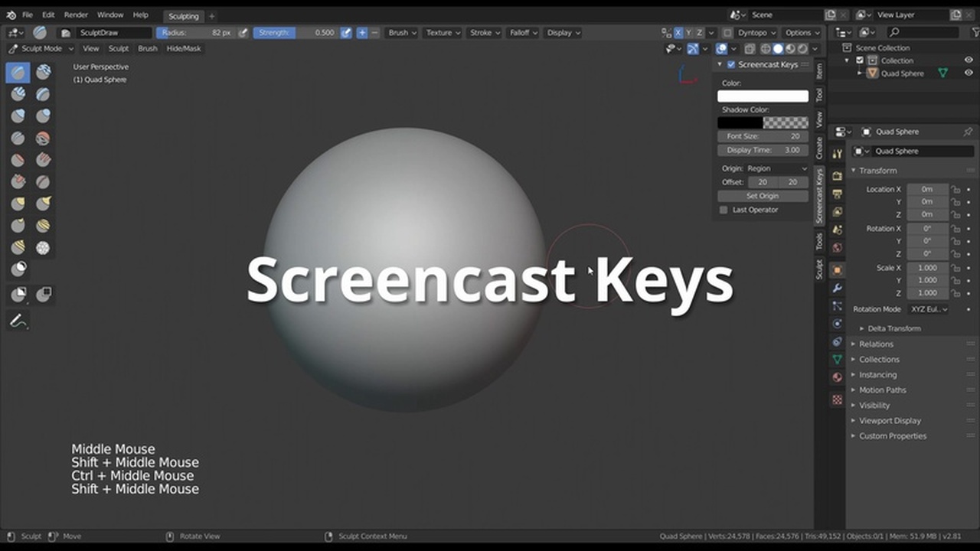The image size is (980, 551).
Task: Open the Hide/Mask menu
Action: pyautogui.click(x=184, y=48)
